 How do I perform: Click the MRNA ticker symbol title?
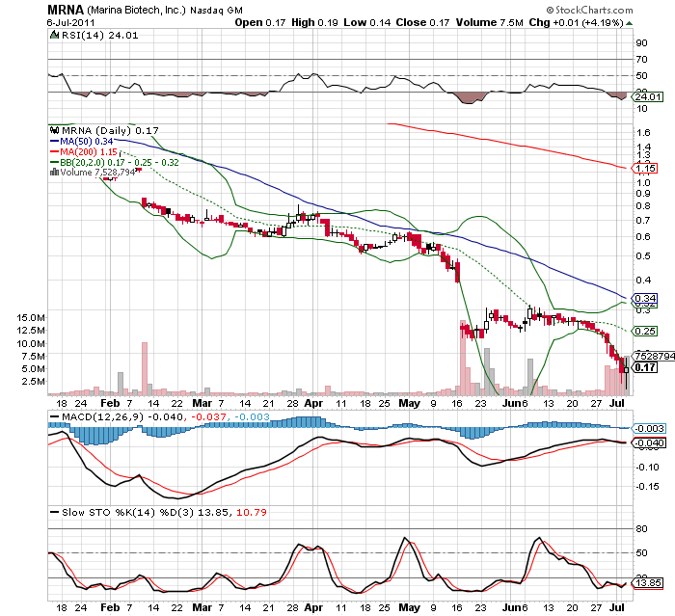point(66,10)
